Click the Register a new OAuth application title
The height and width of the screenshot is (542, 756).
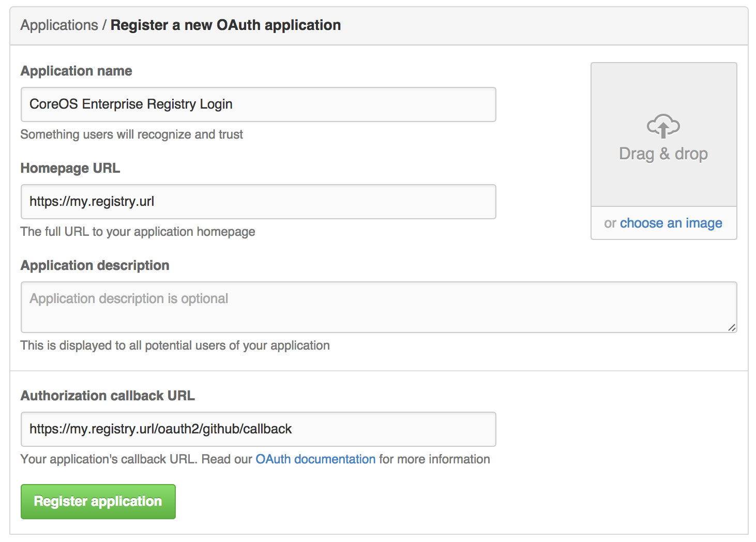click(x=225, y=25)
